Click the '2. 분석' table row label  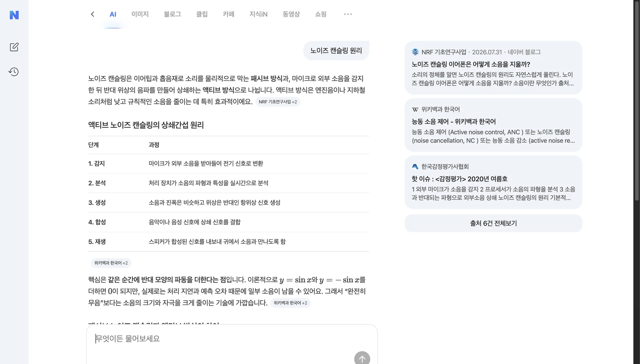click(x=97, y=183)
